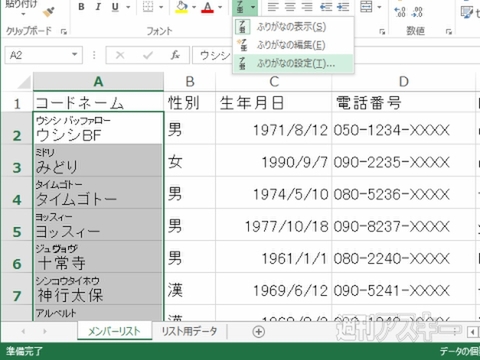480x360 pixels.
Task: Increase decimal places
Action: click(400, 11)
